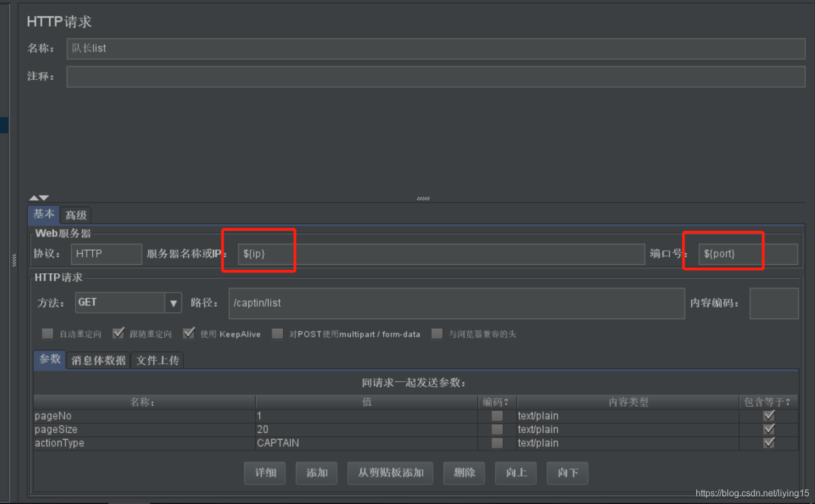Toggle 包含等于 checkbox in pageSize row
Image resolution: width=815 pixels, height=504 pixels.
point(769,429)
